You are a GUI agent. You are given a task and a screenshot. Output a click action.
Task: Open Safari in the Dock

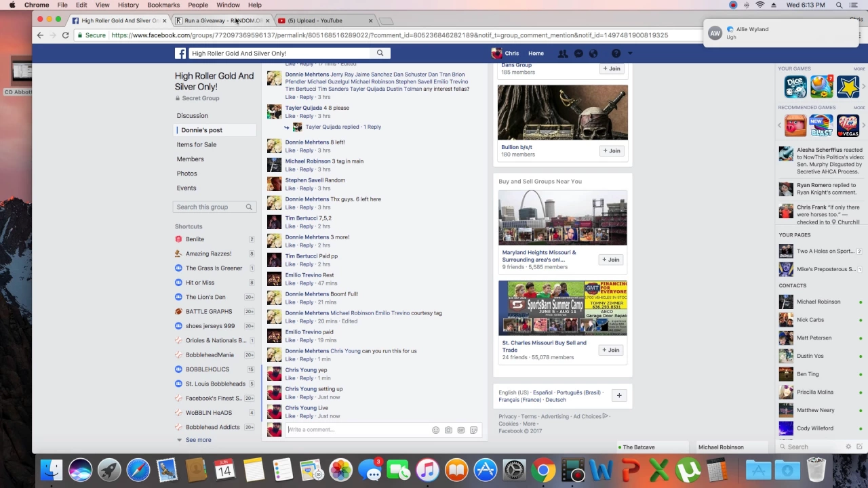pyautogui.click(x=138, y=470)
